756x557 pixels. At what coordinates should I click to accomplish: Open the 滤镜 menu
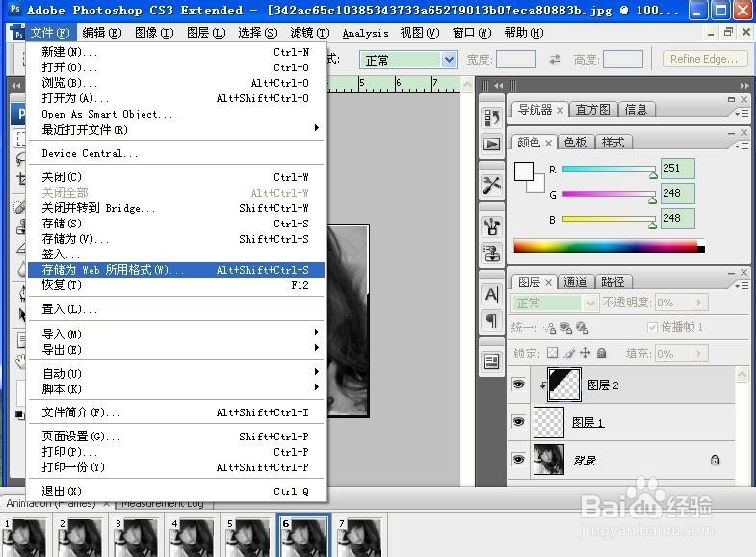point(309,33)
